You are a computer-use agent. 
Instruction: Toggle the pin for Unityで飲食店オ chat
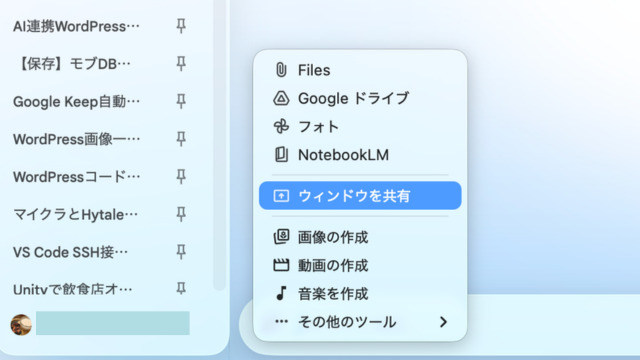tap(181, 289)
